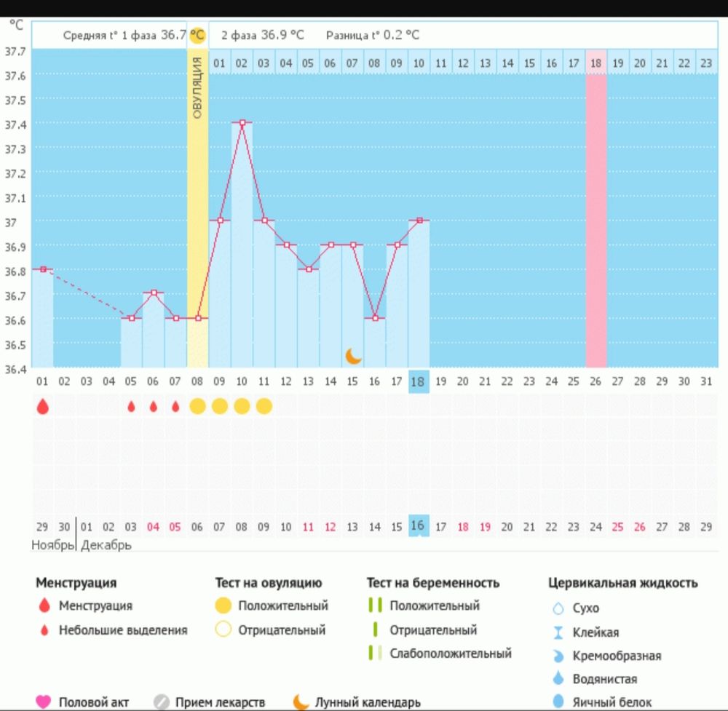Screen dimensions: 728x711
Task: Click the Кремообразная label in cervical fluid legend
Action: coord(617,656)
